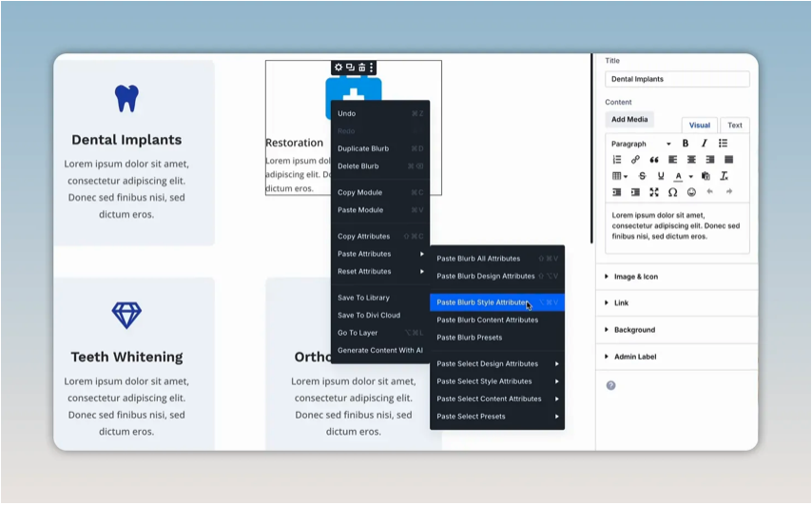Viewport: 812px width, 505px height.
Task: Toggle bold formatting in the editor
Action: (x=686, y=144)
